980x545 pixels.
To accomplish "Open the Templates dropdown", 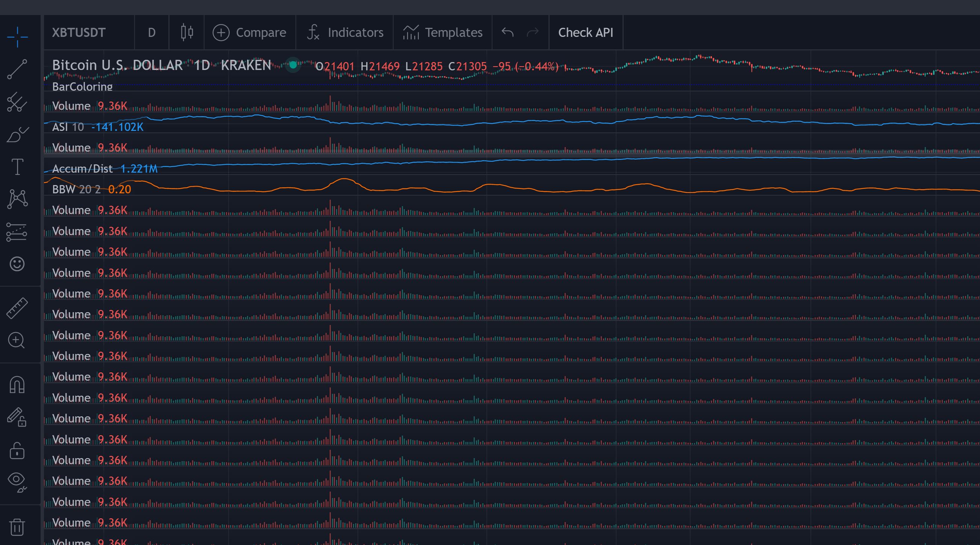I will pyautogui.click(x=442, y=33).
